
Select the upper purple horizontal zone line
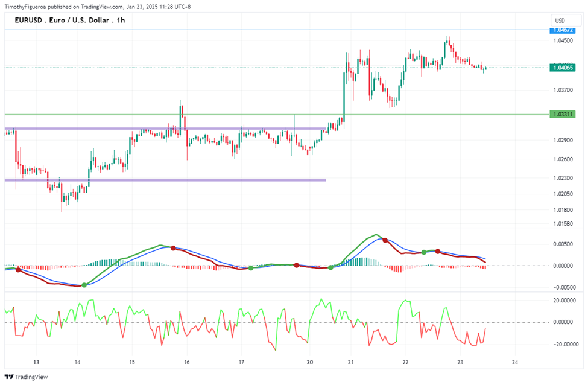pos(165,129)
